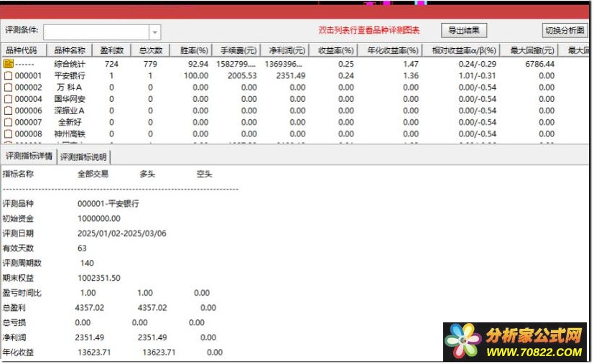Click the 1002351.50 ending equity value
The image size is (594, 364).
coord(99,278)
